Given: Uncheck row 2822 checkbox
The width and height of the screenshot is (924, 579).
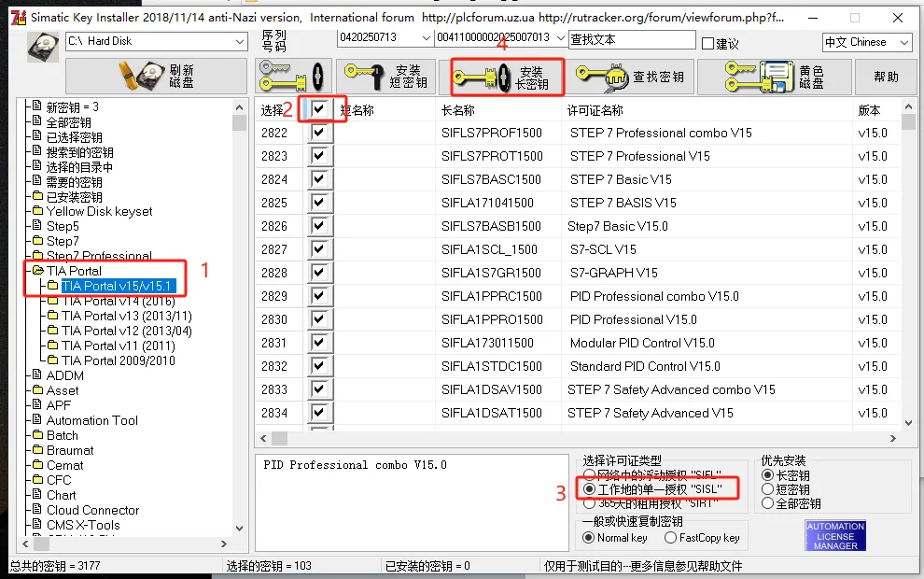Looking at the screenshot, I should 319,132.
